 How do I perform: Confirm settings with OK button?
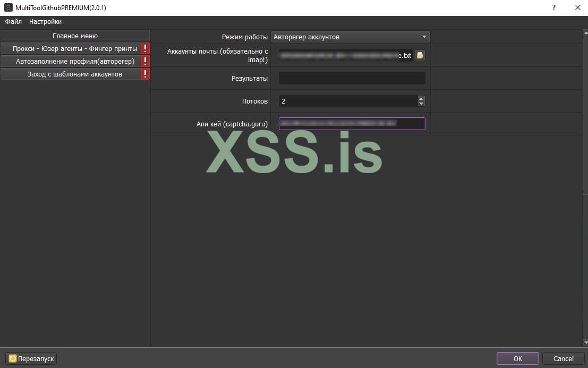pyautogui.click(x=518, y=358)
